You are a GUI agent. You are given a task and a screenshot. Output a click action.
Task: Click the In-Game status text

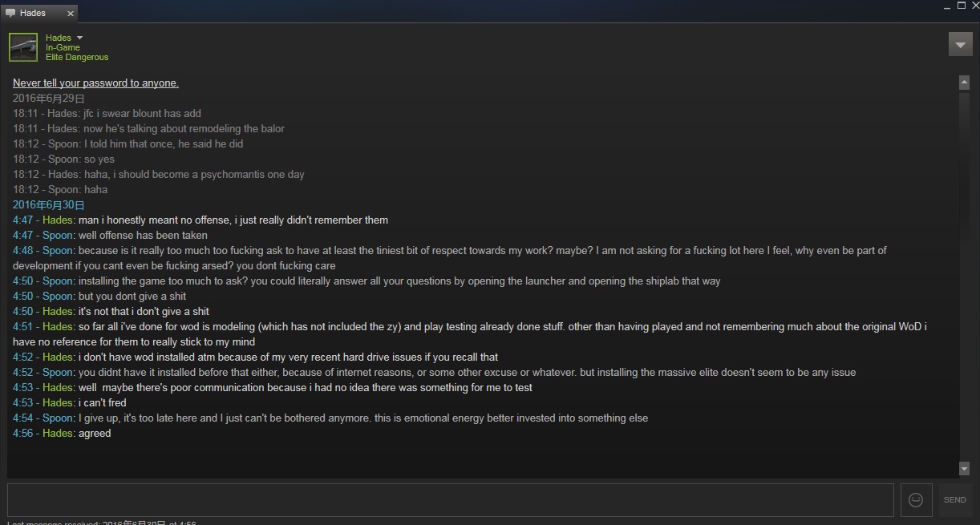pos(63,47)
